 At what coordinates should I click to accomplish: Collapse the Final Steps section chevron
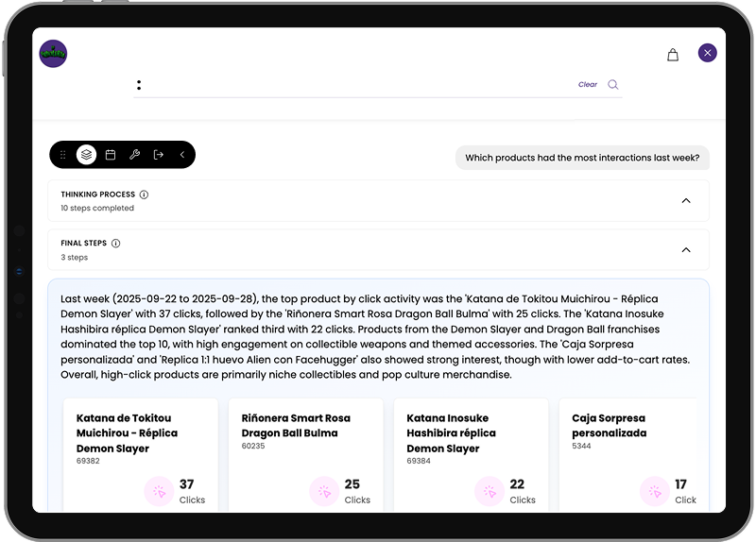coord(686,250)
